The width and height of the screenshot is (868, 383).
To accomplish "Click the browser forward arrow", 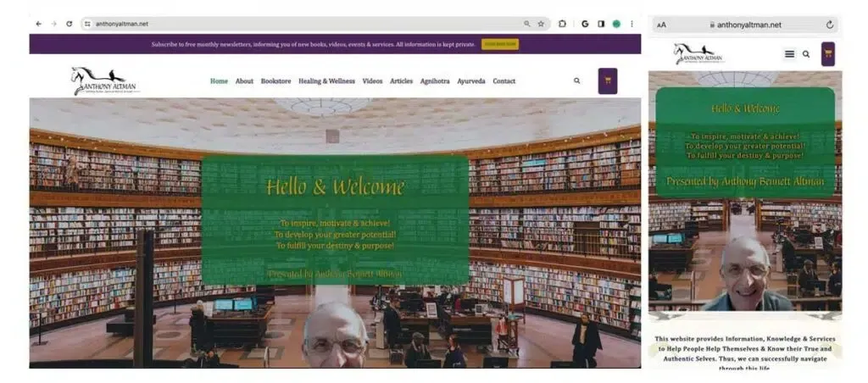I will (53, 24).
